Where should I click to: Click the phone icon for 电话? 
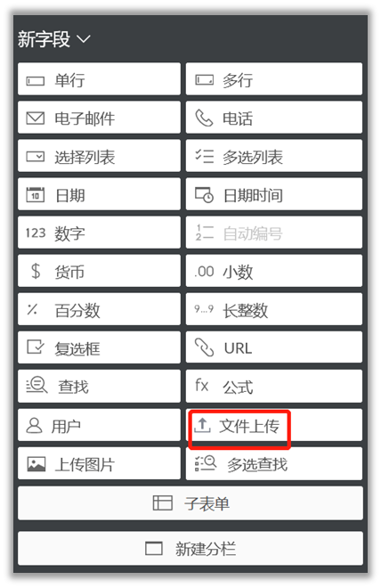pyautogui.click(x=204, y=118)
